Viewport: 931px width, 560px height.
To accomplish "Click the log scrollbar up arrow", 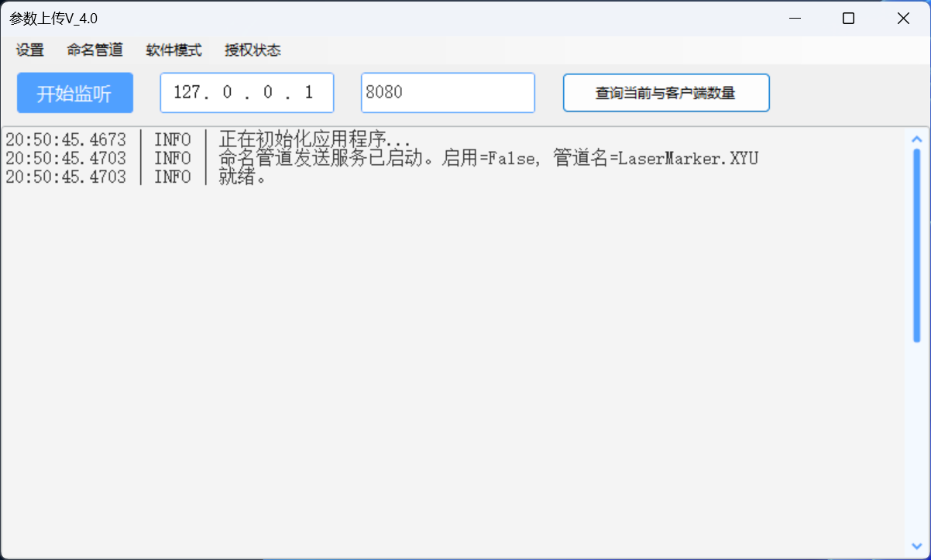I will [917, 139].
